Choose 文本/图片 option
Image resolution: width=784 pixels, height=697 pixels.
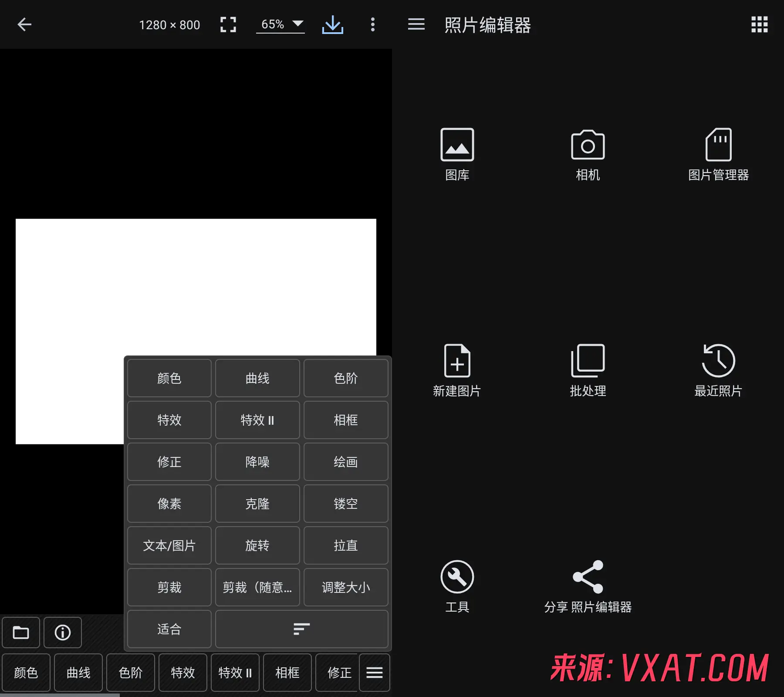[x=169, y=545]
